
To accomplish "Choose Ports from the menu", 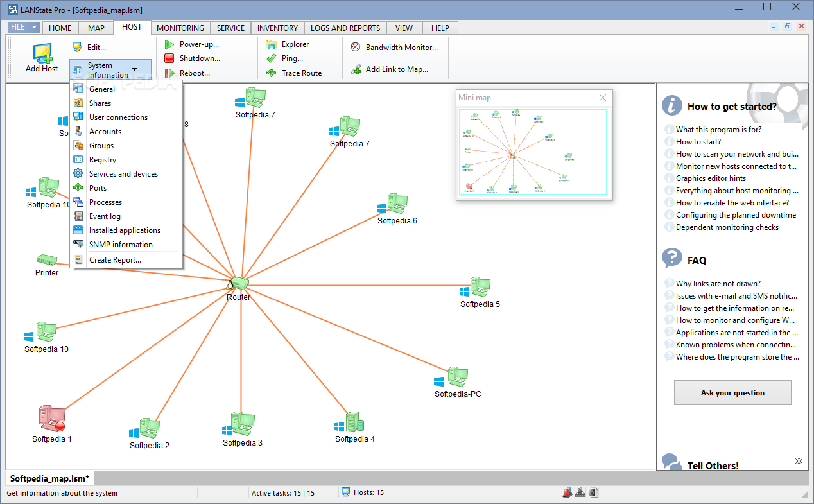I will 126,188.
